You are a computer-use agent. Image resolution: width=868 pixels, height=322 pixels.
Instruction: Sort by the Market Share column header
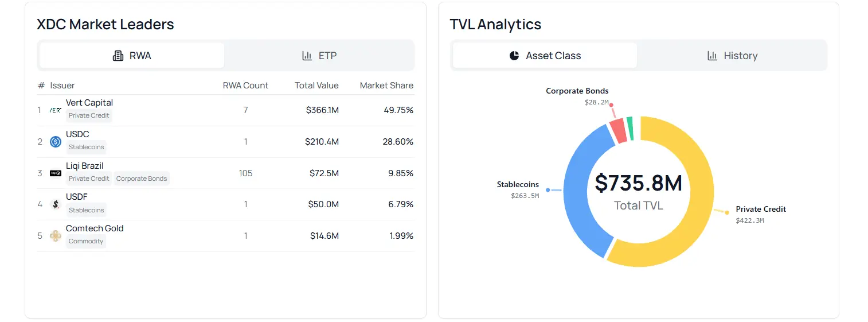coord(386,86)
